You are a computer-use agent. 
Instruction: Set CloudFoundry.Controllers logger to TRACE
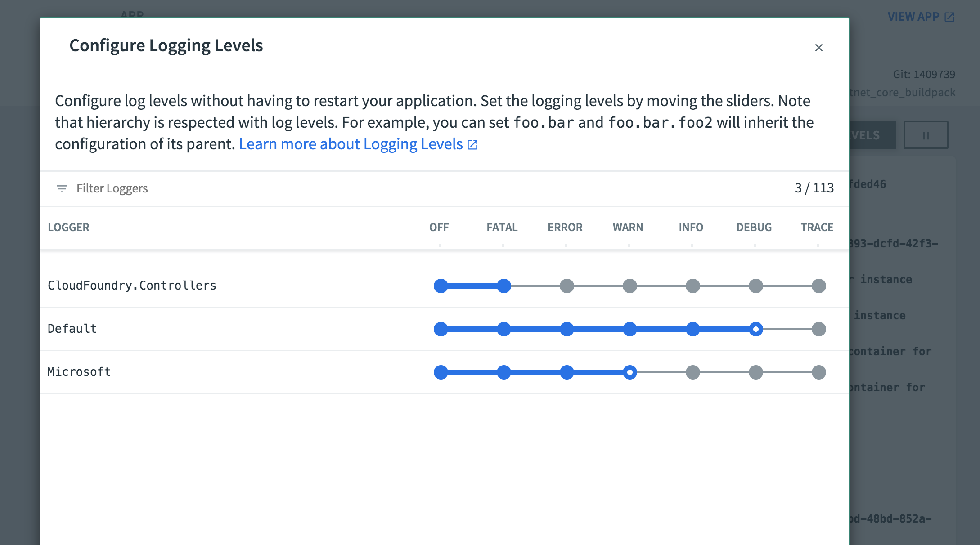coord(818,286)
